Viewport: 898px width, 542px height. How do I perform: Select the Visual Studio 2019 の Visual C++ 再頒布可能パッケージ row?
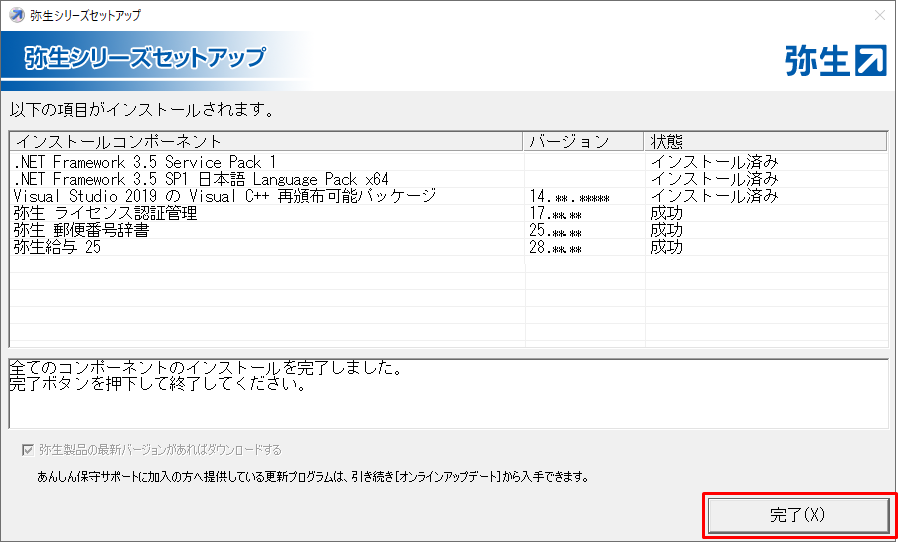pos(449,197)
